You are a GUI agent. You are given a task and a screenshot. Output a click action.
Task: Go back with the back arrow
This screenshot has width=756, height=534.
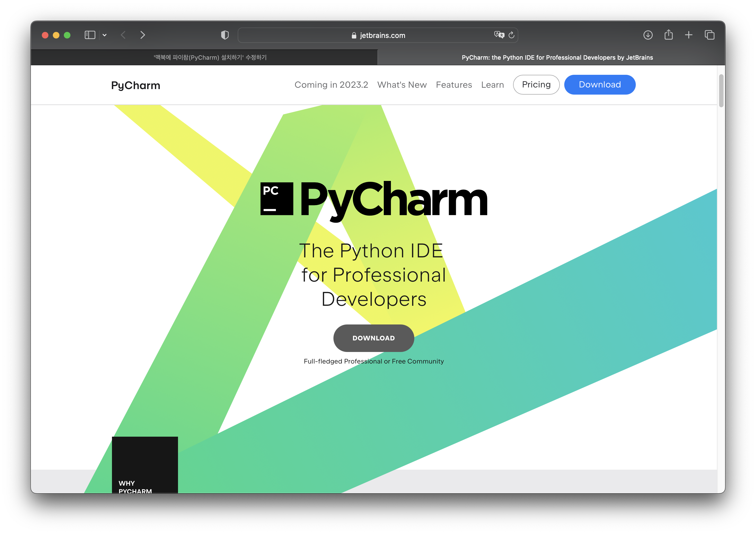point(123,35)
